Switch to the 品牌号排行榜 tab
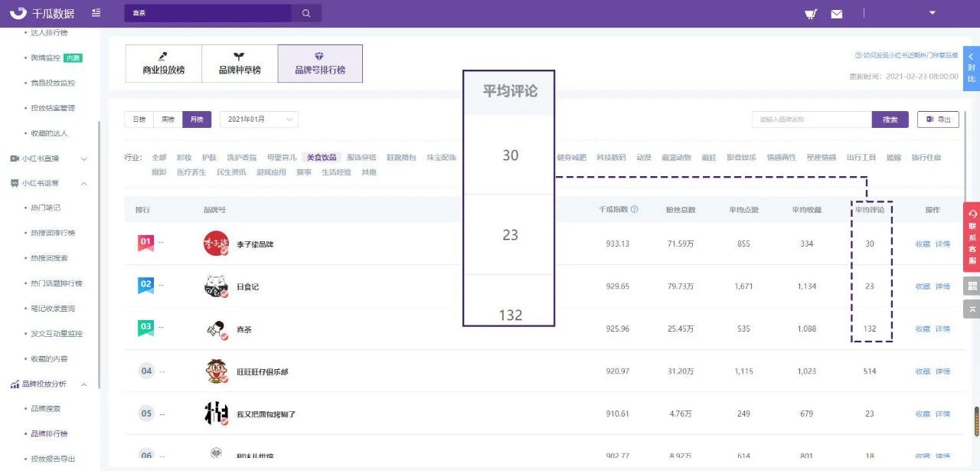The width and height of the screenshot is (980, 471). coord(320,64)
